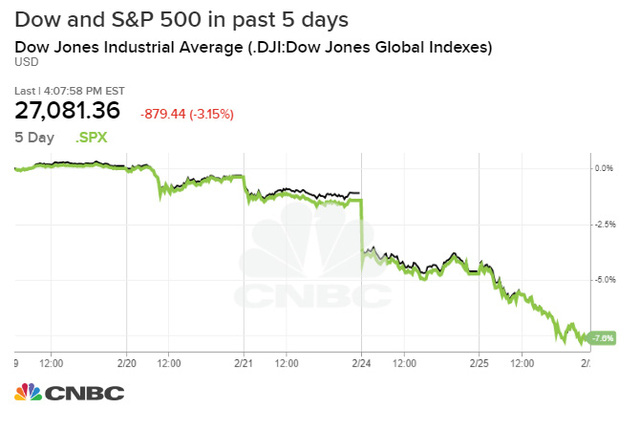640x430 pixels.
Task: Click the -2.5% y-axis label
Action: pos(603,224)
